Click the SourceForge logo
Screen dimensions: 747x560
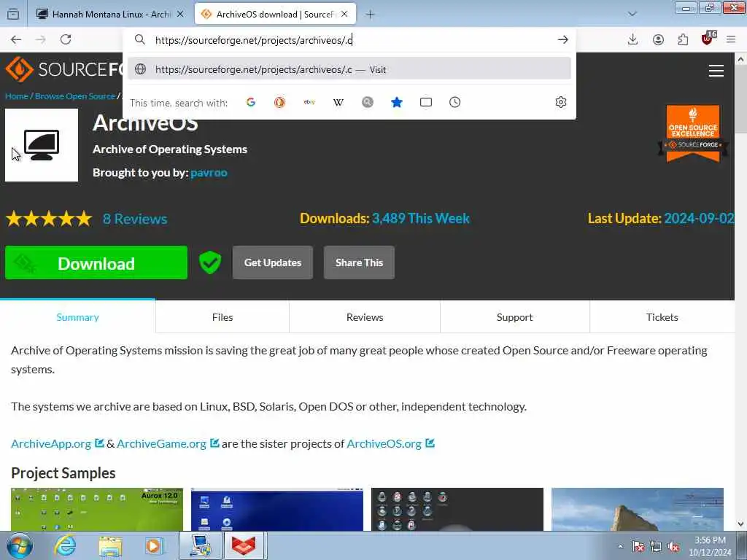coord(64,69)
